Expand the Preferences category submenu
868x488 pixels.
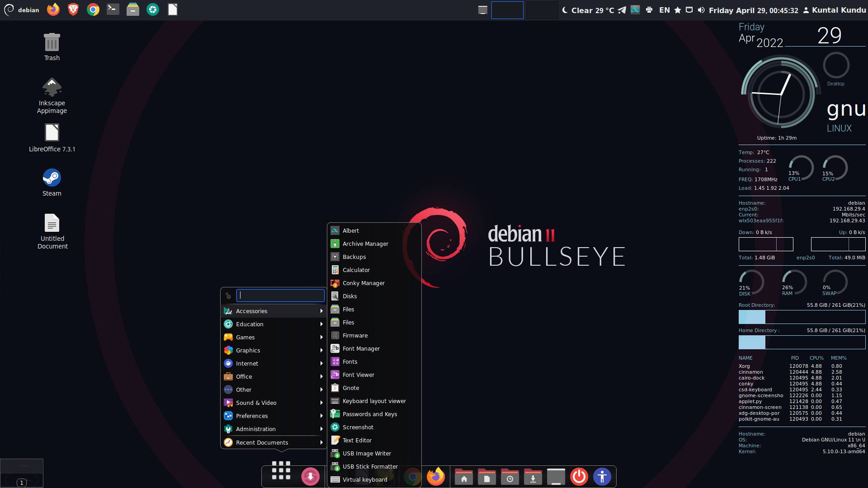(x=274, y=416)
